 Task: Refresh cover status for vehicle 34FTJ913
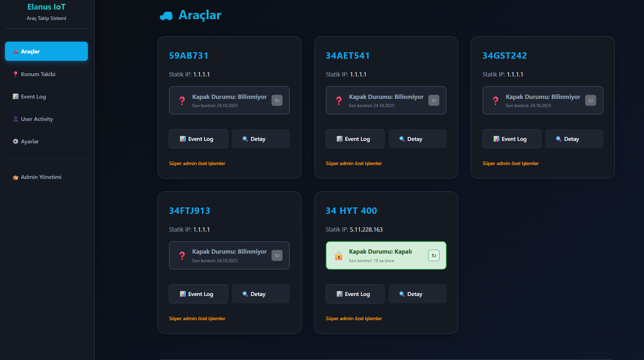(x=277, y=255)
